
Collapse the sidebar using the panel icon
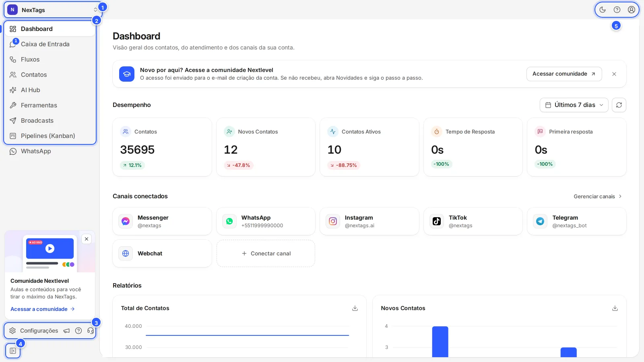[13, 351]
